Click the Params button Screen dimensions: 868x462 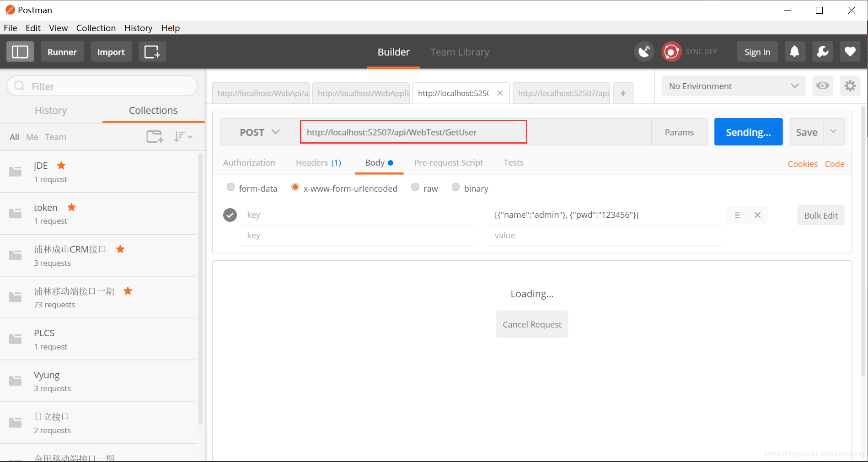pos(679,132)
